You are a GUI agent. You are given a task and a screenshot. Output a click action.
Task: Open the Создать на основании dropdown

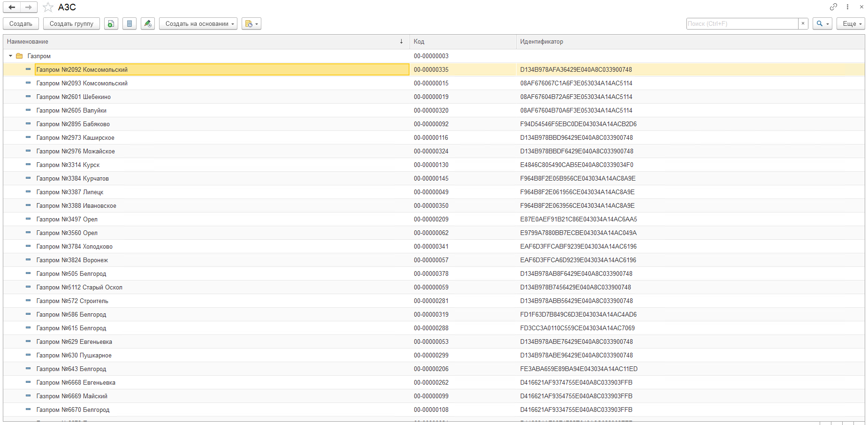click(198, 23)
